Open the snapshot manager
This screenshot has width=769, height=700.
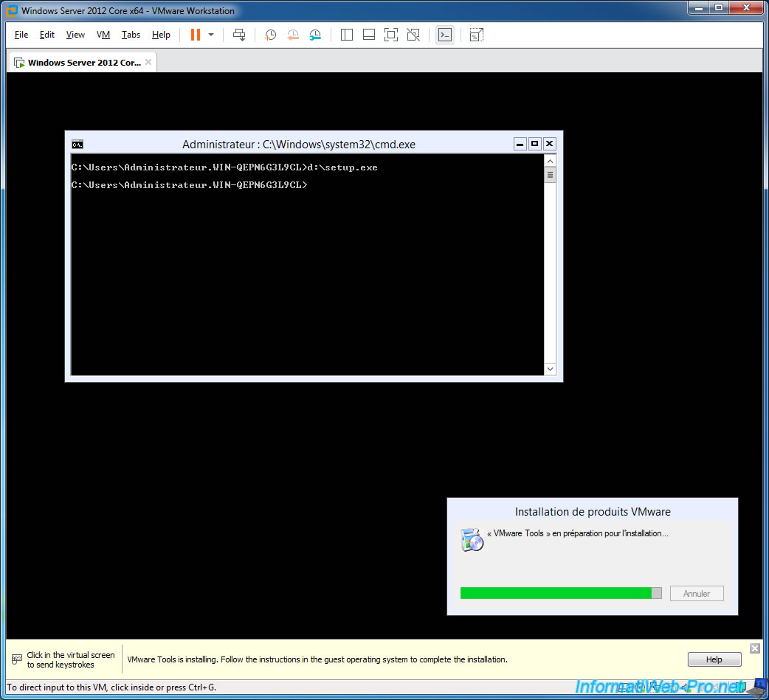click(x=315, y=35)
